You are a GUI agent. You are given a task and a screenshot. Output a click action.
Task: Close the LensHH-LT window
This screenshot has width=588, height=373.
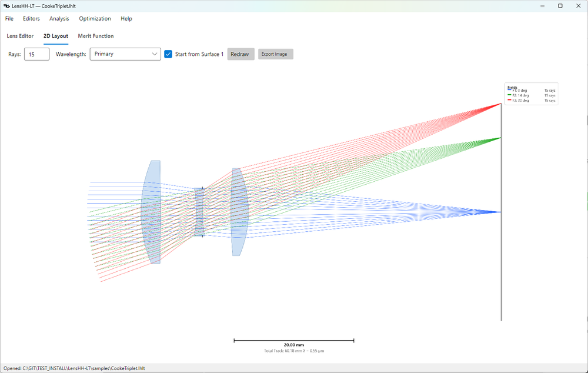(578, 6)
